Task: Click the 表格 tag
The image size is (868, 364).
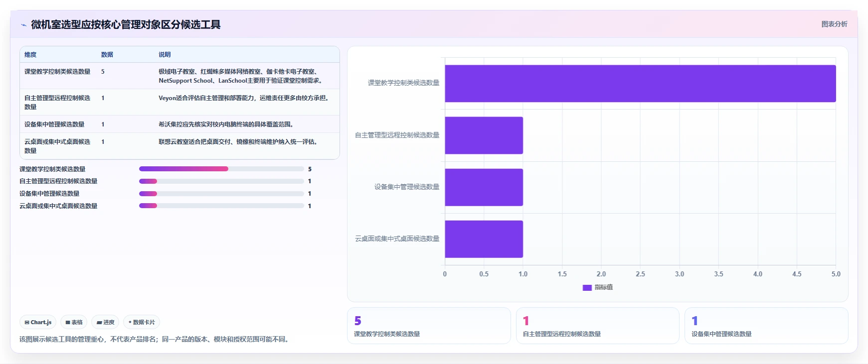Action: coord(74,322)
